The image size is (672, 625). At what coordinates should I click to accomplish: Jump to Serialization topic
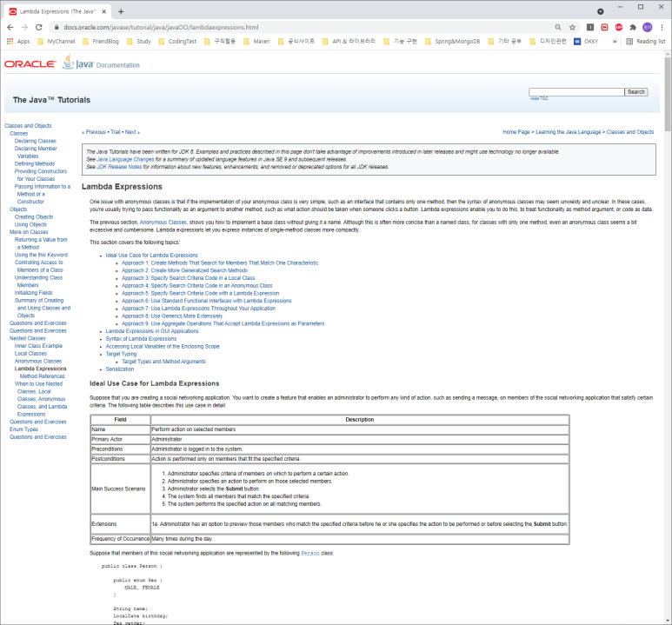(x=120, y=369)
